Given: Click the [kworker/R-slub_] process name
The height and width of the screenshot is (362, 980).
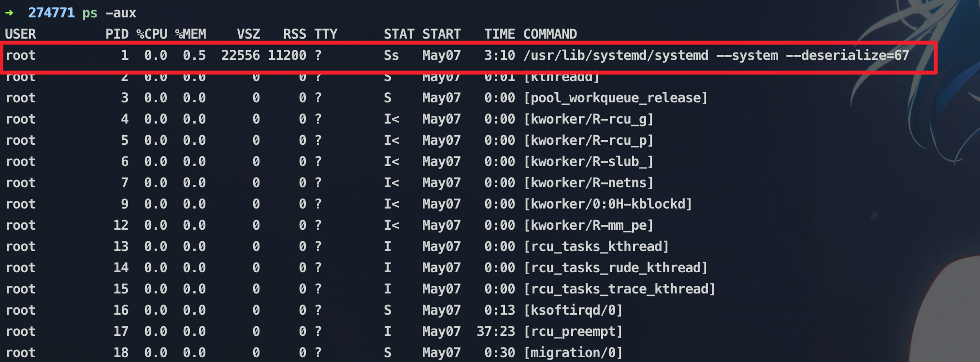Looking at the screenshot, I should [589, 162].
